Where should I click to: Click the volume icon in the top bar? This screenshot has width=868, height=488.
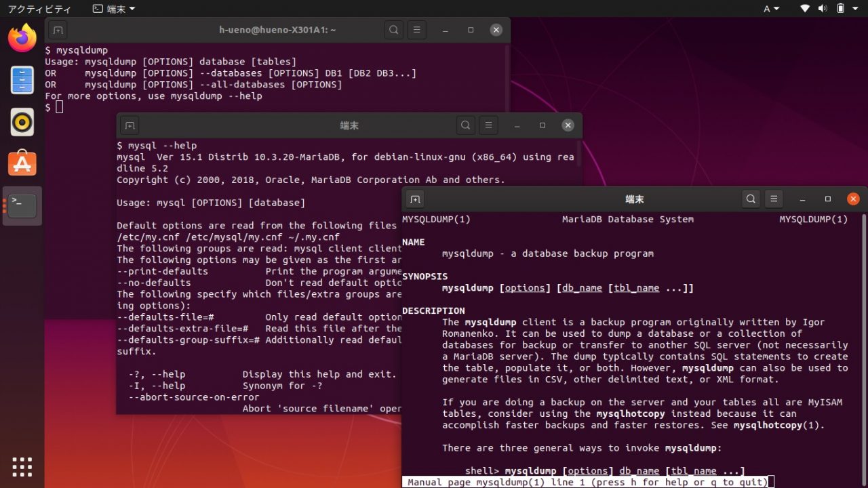pyautogui.click(x=823, y=9)
